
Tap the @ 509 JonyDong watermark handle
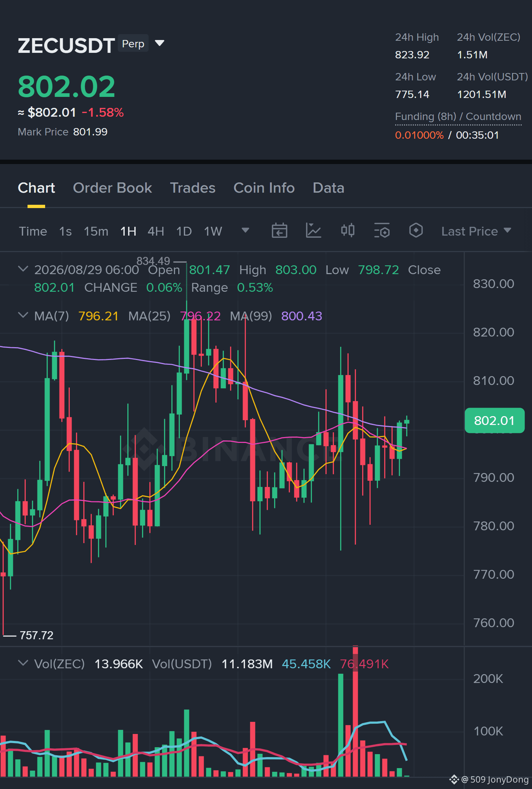(x=495, y=779)
